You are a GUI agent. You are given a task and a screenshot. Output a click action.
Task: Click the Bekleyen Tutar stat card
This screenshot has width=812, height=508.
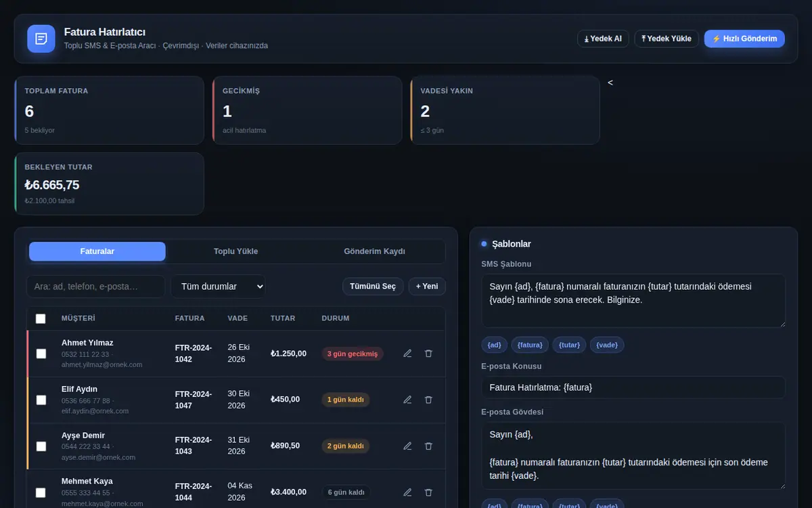[109, 184]
